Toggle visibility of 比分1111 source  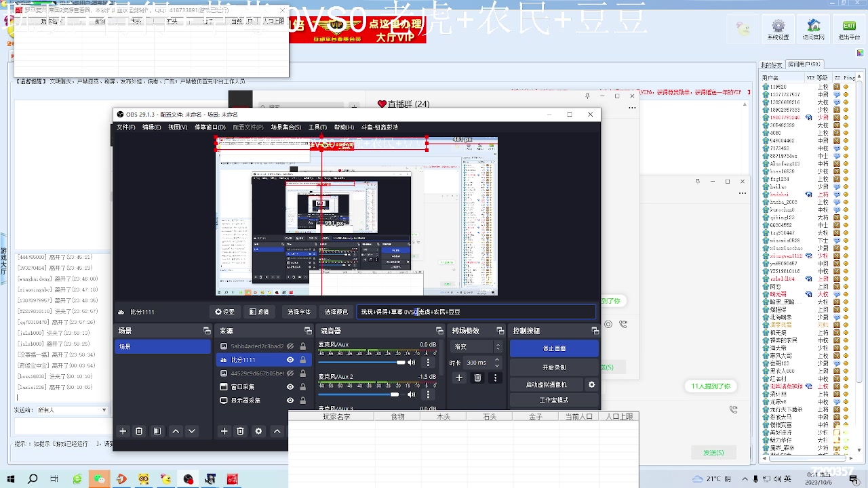290,360
